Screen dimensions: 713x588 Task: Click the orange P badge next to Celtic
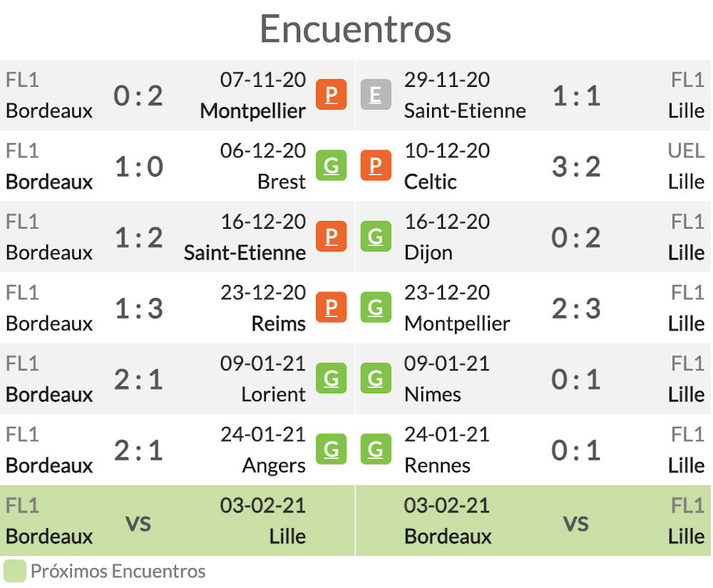376,165
